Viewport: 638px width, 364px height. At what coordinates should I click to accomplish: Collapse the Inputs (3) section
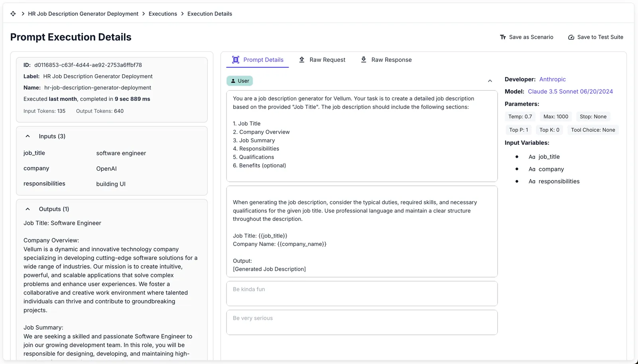tap(28, 136)
